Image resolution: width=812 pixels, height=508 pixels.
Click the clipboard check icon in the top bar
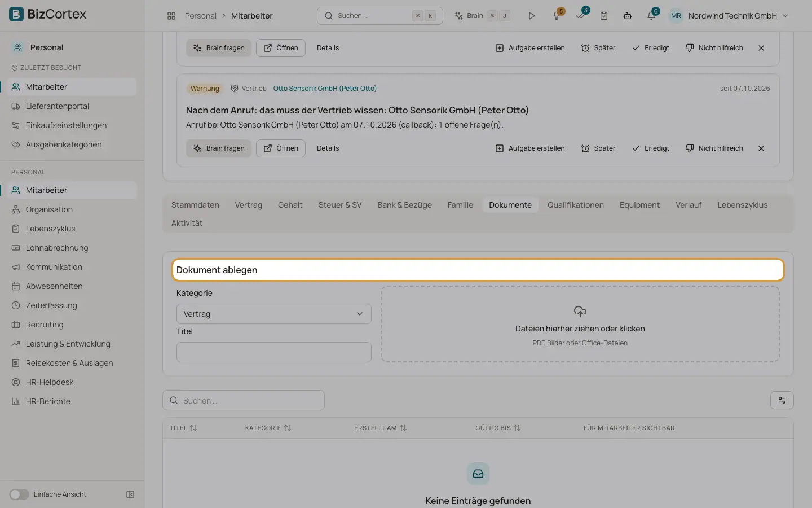pos(604,16)
